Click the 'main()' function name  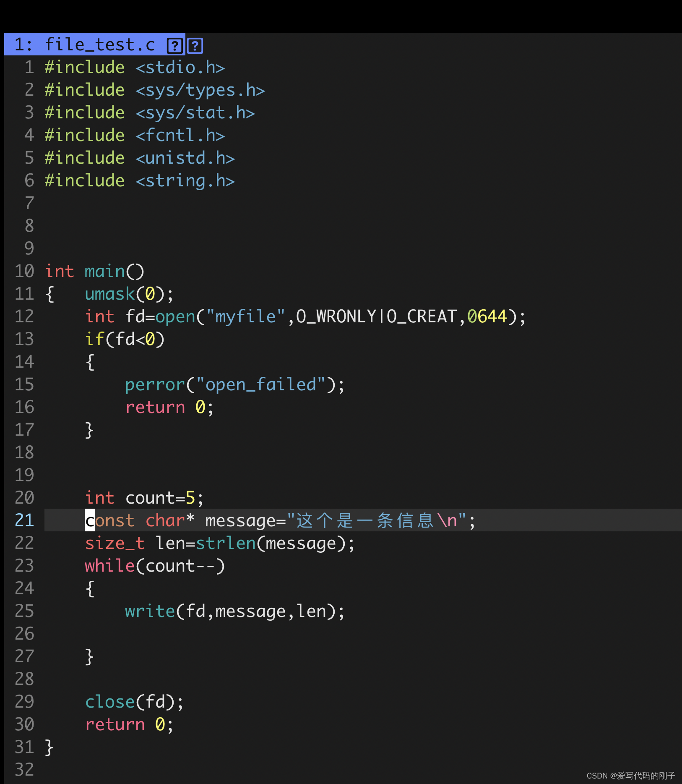[x=115, y=272]
